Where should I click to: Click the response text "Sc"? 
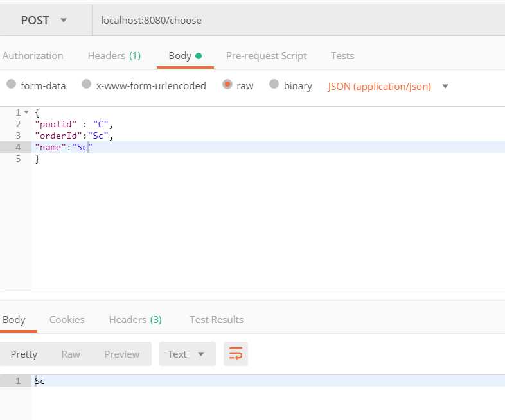(x=40, y=381)
